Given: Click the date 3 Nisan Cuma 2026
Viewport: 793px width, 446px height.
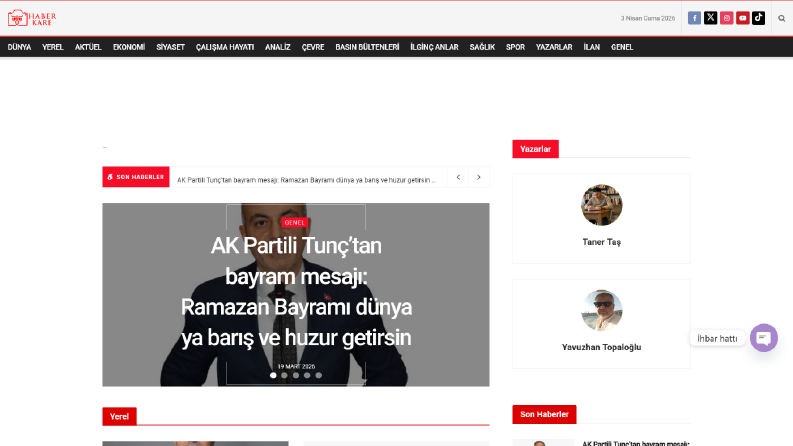Looking at the screenshot, I should 648,18.
